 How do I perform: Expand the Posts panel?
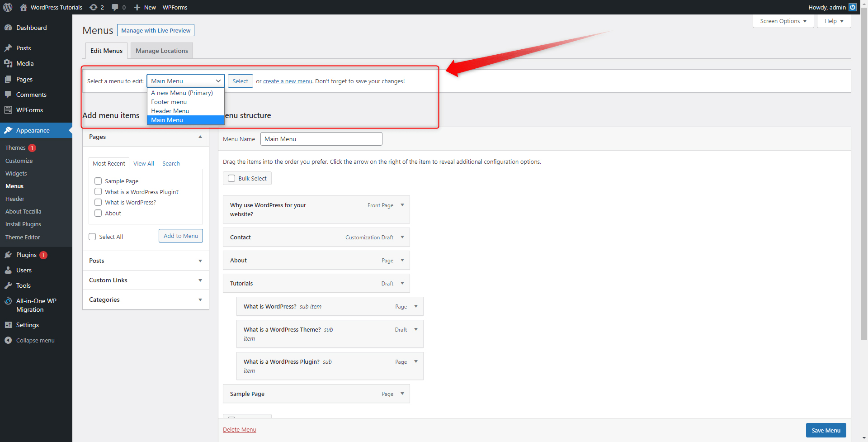146,261
